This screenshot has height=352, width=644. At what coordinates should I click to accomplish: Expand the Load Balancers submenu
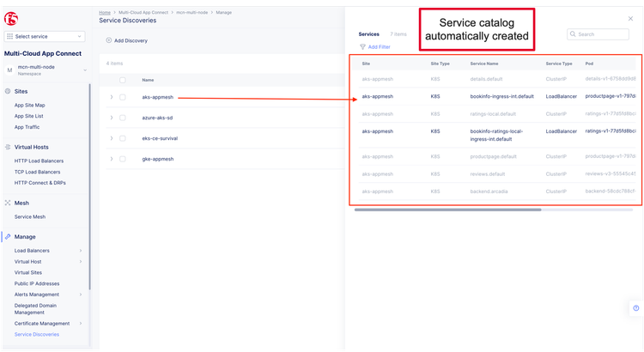(81, 251)
